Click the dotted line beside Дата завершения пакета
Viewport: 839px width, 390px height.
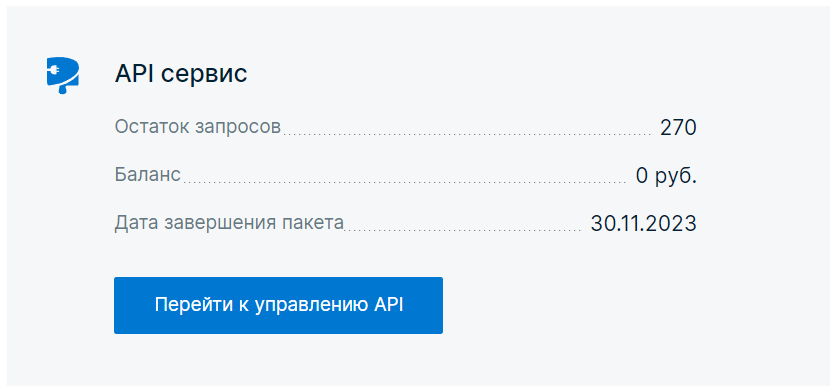point(462,230)
